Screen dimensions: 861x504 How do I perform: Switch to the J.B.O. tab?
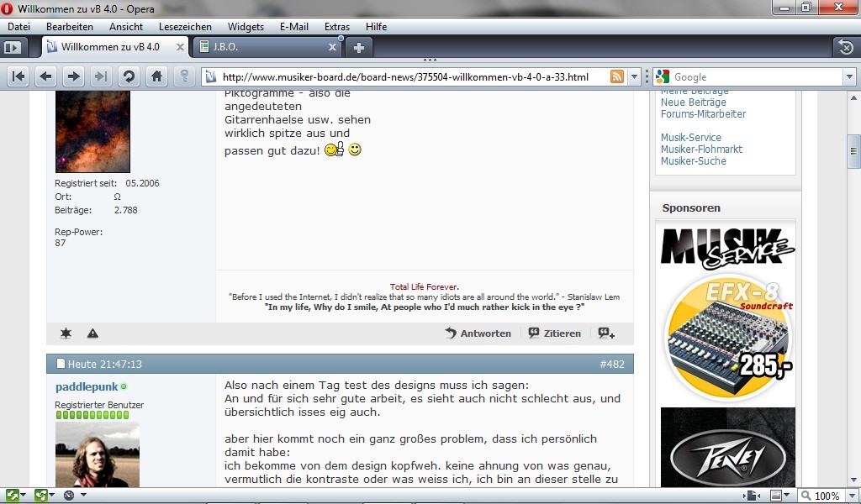(x=267, y=47)
